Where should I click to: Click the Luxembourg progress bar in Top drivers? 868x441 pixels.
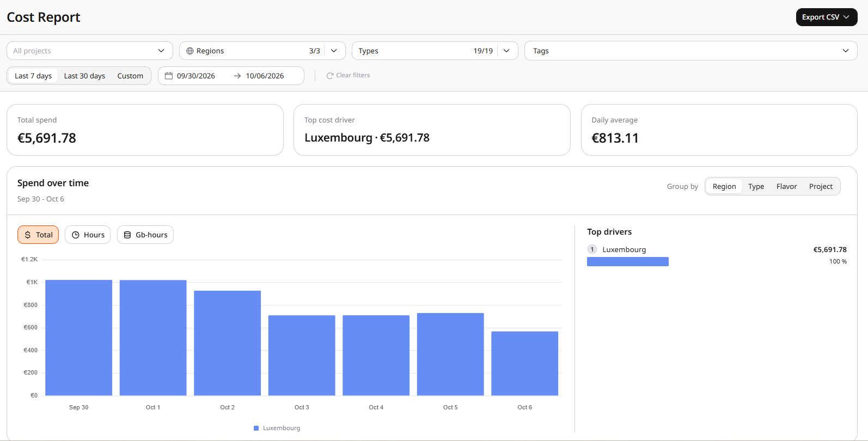point(628,262)
